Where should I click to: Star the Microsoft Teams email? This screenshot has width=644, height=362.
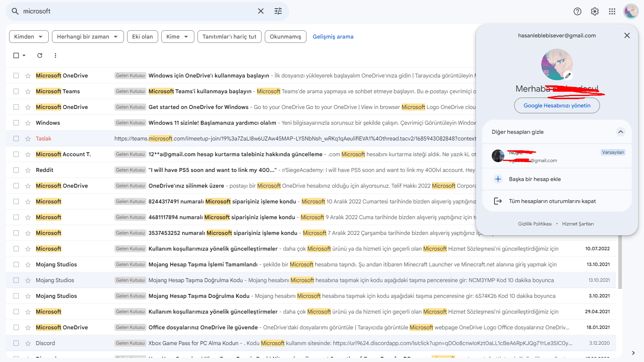pyautogui.click(x=28, y=91)
